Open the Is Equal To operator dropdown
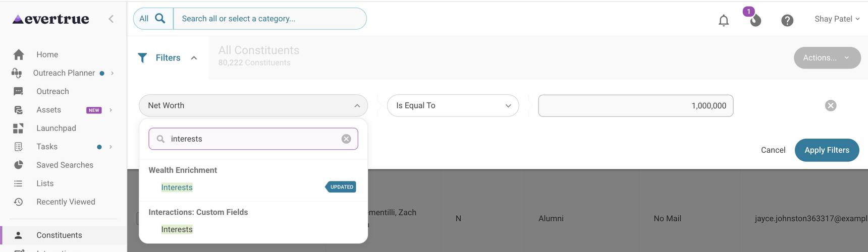This screenshot has height=252, width=868. point(453,105)
